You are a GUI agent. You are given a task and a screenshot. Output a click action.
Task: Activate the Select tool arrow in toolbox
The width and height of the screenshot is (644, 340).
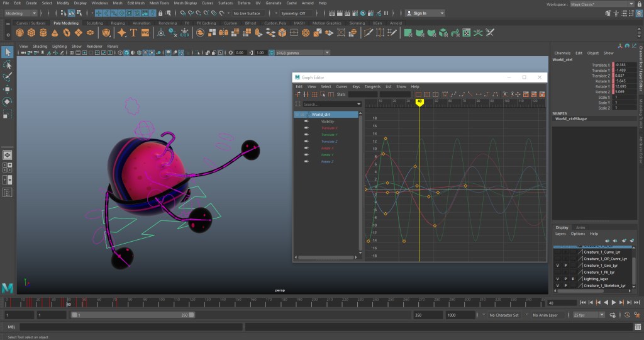pyautogui.click(x=8, y=52)
